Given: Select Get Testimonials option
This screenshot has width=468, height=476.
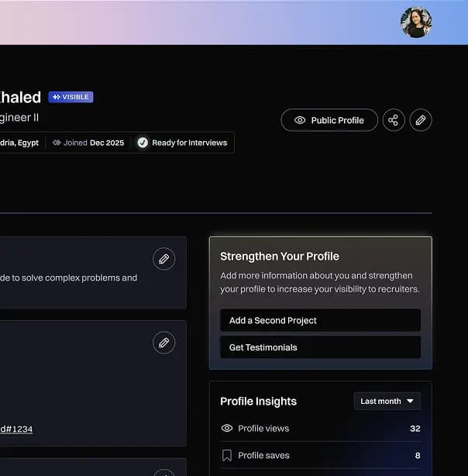Looking at the screenshot, I should [x=320, y=347].
